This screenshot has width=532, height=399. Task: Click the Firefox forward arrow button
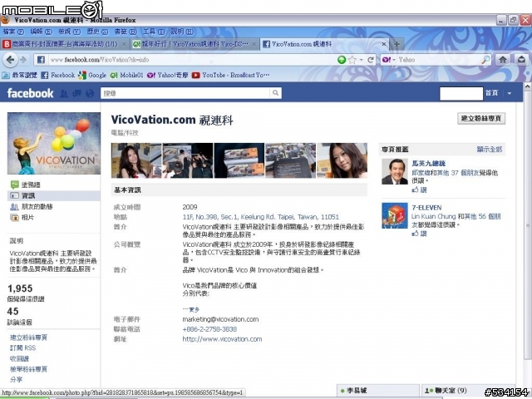23,60
